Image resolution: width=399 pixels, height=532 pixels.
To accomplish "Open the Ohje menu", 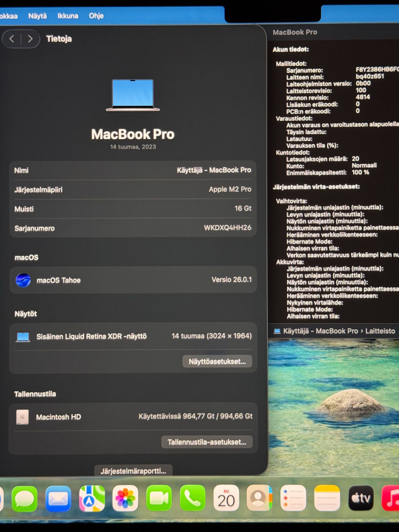I will point(96,16).
